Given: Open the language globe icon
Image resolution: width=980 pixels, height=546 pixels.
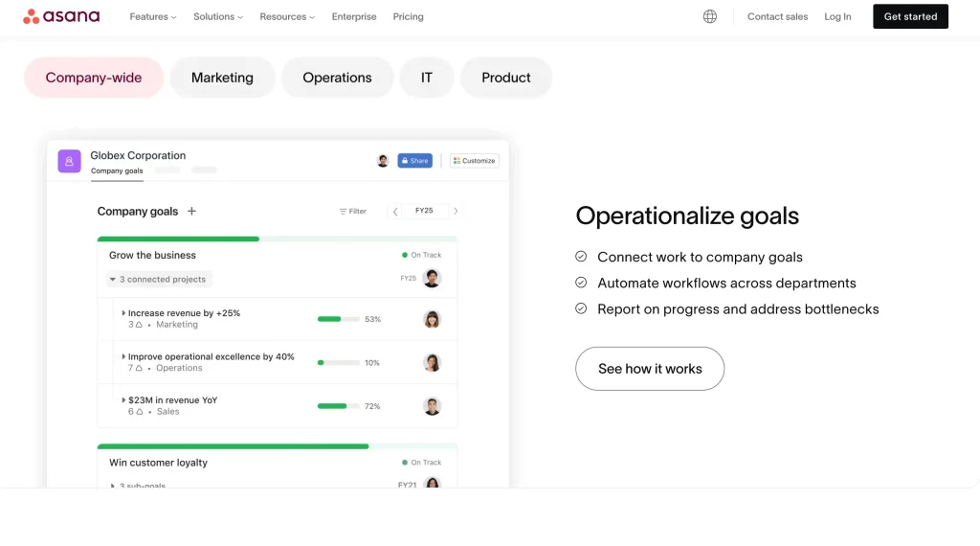Looking at the screenshot, I should 709,16.
